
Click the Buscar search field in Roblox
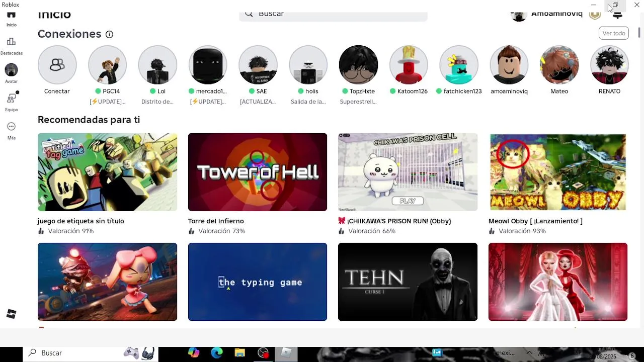coord(333,16)
